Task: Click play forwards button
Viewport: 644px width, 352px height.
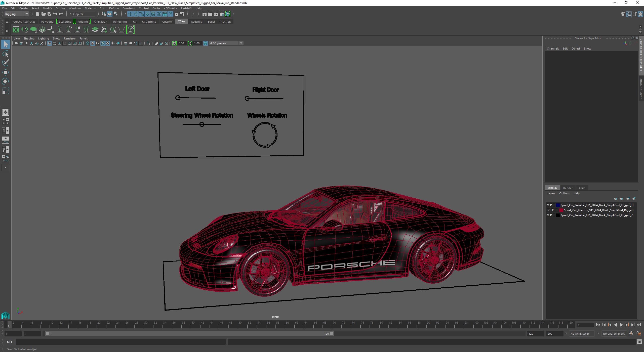Action: point(621,325)
